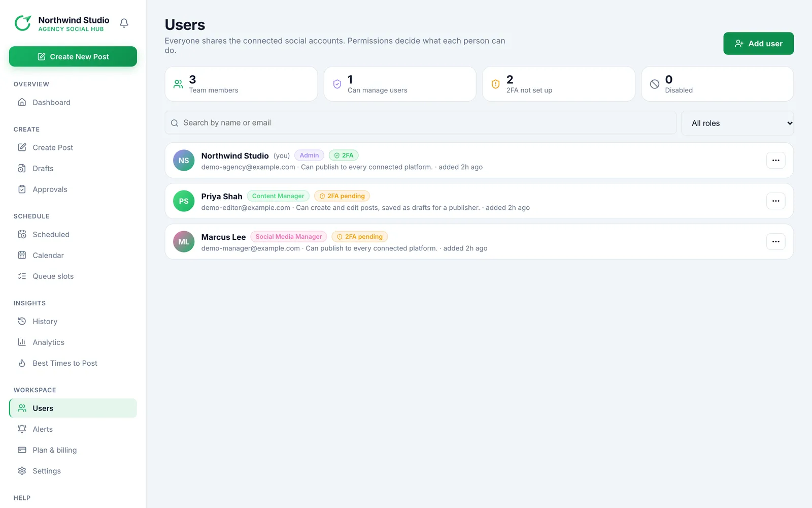
Task: Click the Team members stat card
Action: [241, 84]
